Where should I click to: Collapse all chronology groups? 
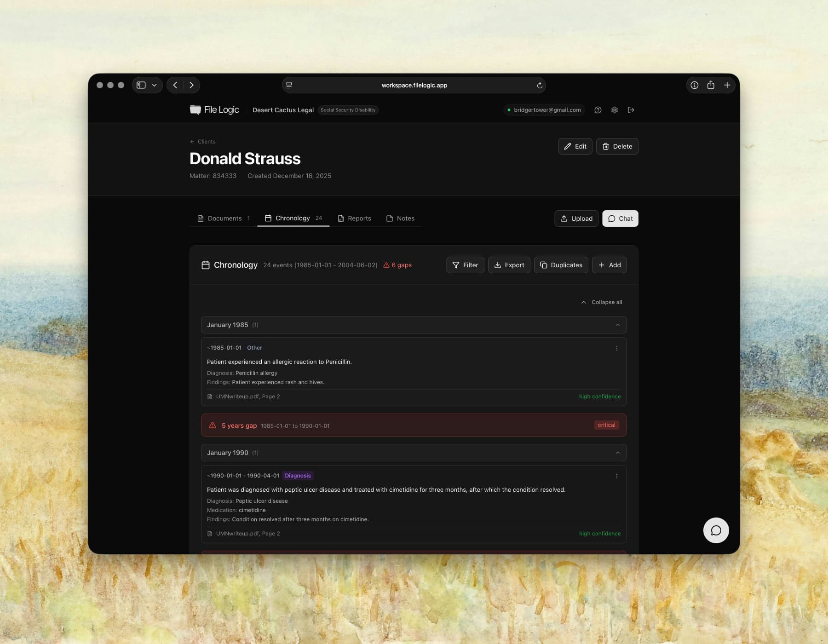[602, 302]
